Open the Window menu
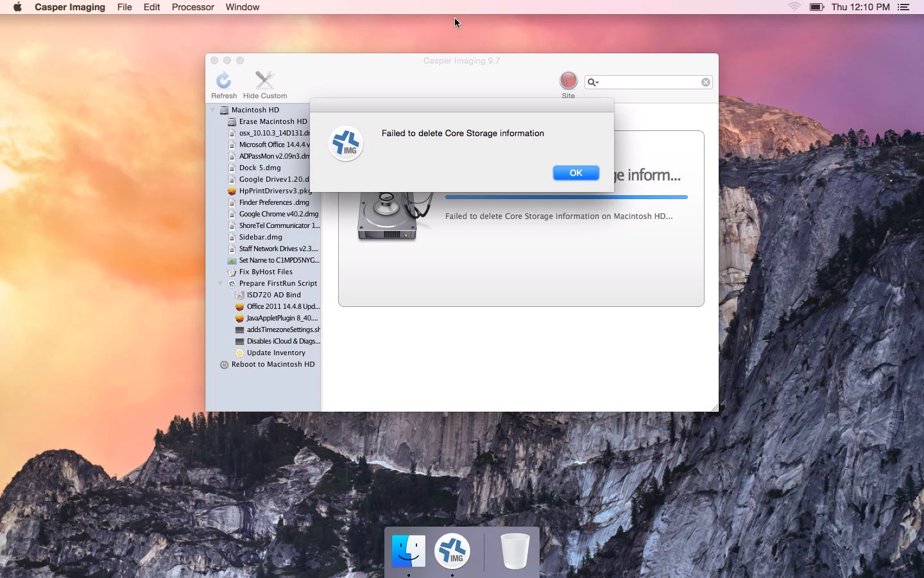This screenshot has width=924, height=578. [x=243, y=7]
